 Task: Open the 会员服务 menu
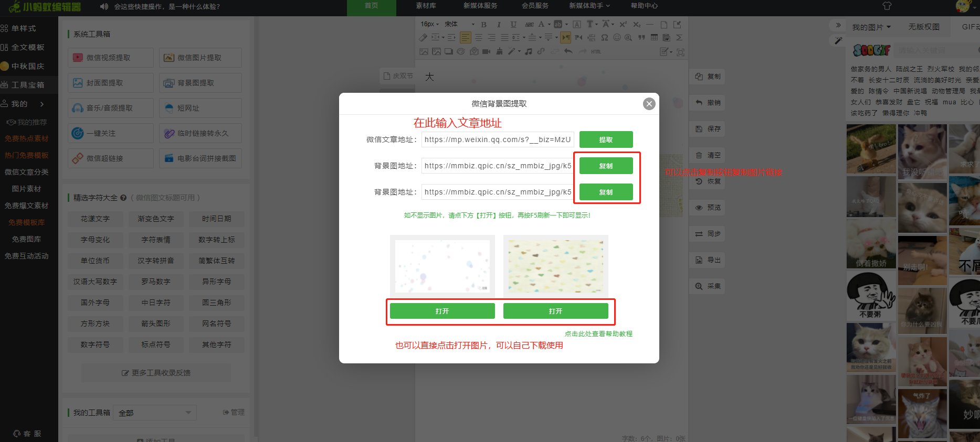click(x=535, y=6)
